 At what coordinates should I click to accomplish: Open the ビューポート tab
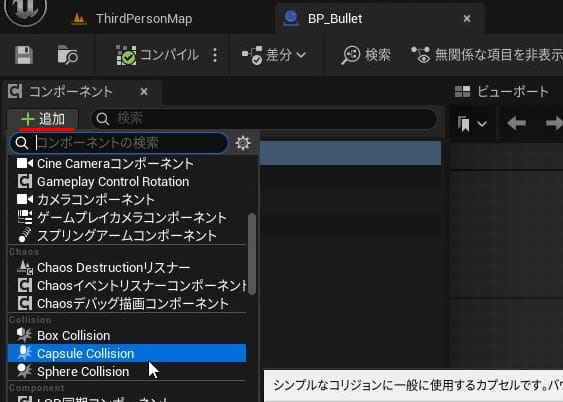point(502,92)
